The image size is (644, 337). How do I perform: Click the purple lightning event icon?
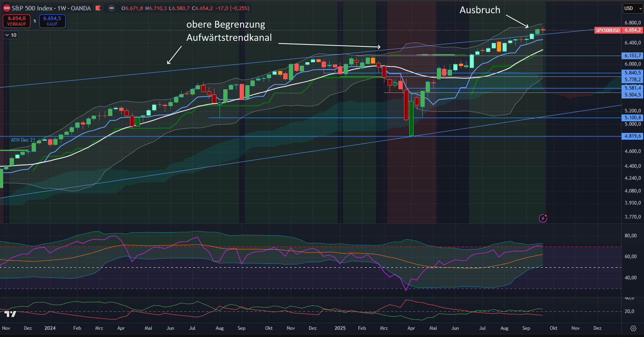click(x=543, y=218)
